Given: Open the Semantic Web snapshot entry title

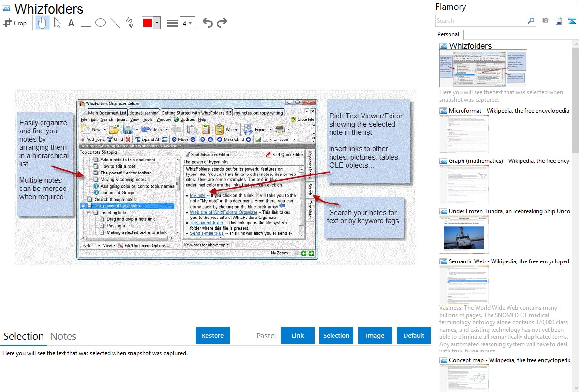Looking at the screenshot, I should click(509, 261).
